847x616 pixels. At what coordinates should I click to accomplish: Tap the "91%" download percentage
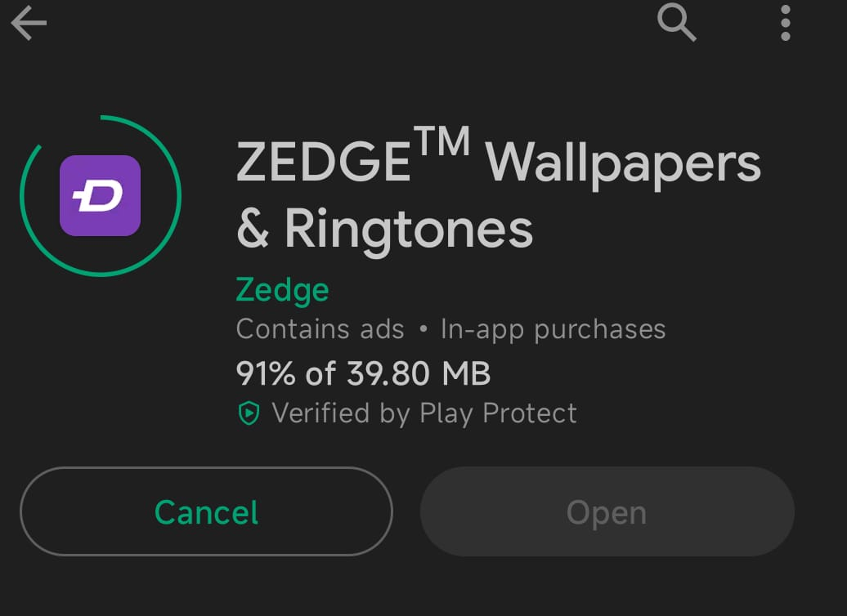(x=266, y=373)
